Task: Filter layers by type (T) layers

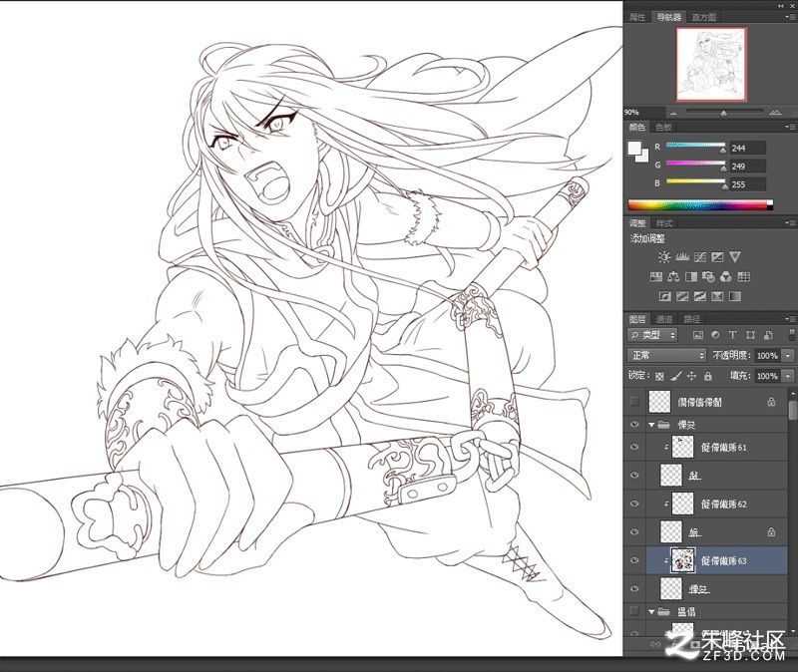Action: click(733, 335)
